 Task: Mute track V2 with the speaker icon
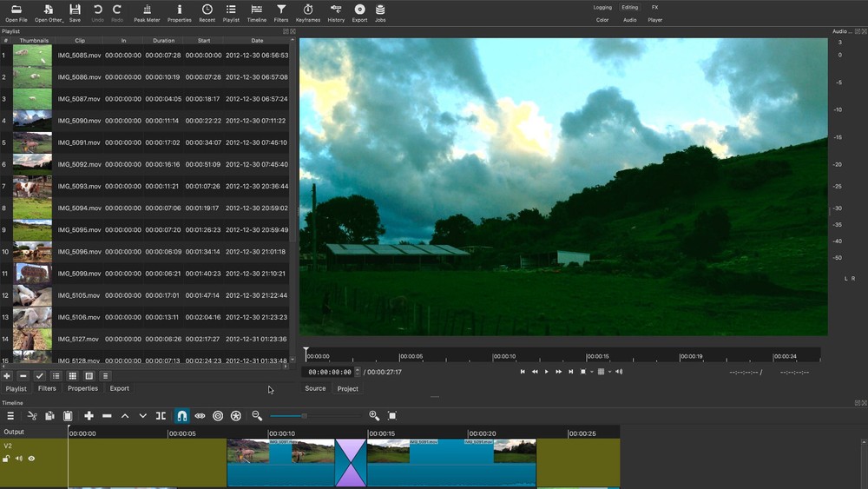[x=19, y=459]
